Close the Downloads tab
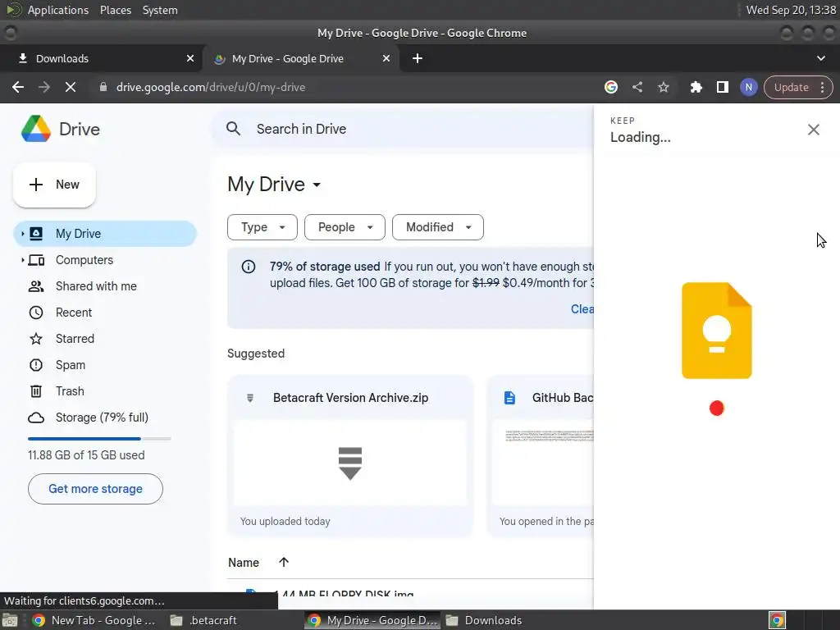 point(189,58)
